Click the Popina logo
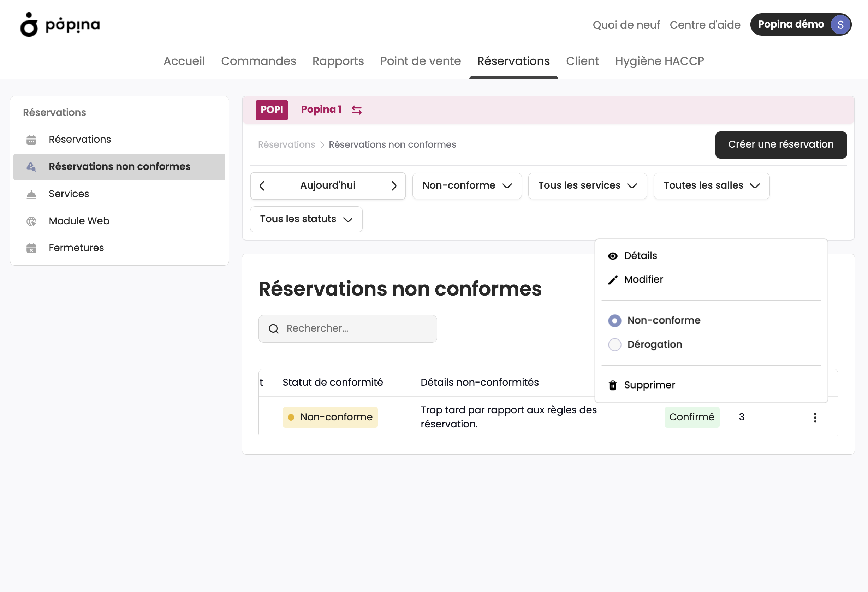This screenshot has height=592, width=868. pos(60,25)
